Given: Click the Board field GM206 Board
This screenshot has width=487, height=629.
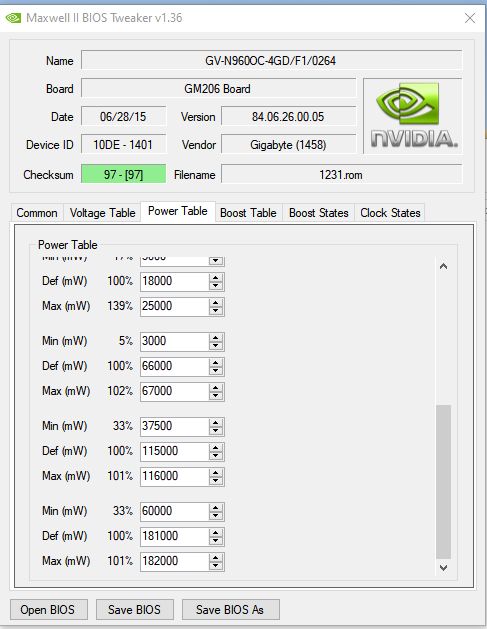Looking at the screenshot, I should (x=219, y=89).
